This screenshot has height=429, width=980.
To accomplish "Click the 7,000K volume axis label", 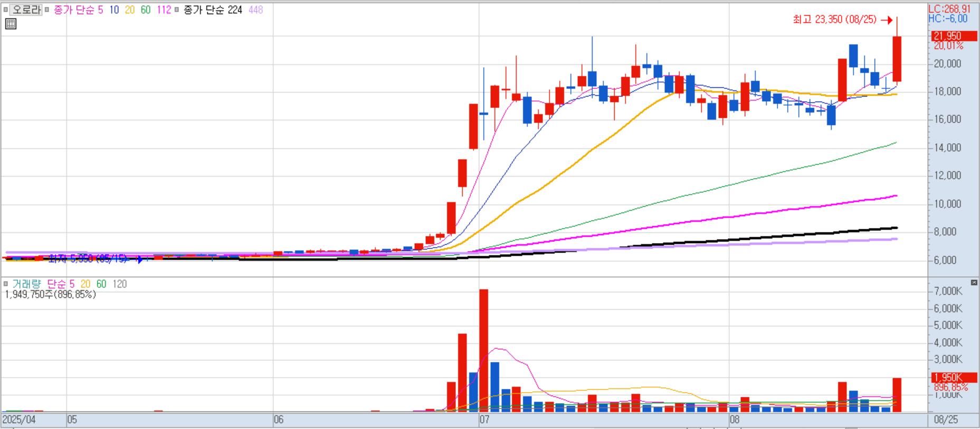I will pyautogui.click(x=948, y=291).
